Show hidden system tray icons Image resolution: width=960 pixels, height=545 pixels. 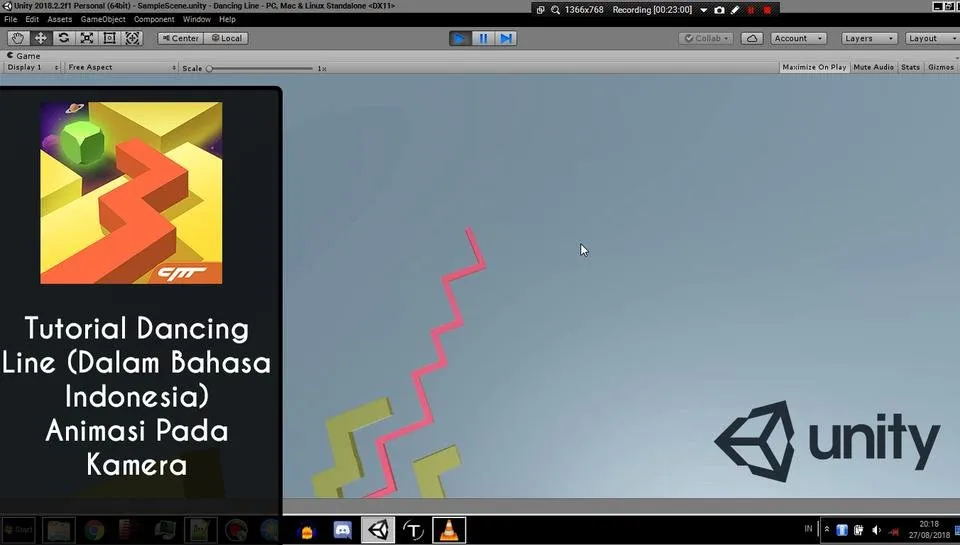(x=827, y=530)
